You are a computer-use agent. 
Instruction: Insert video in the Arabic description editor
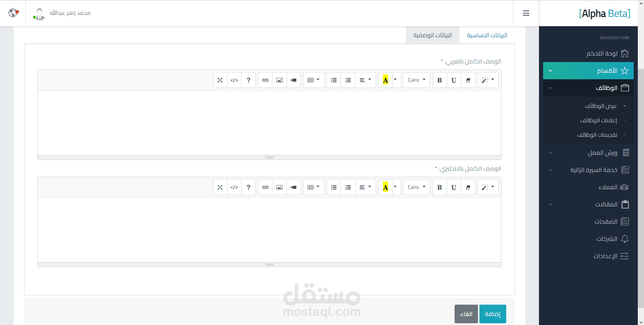pos(294,80)
